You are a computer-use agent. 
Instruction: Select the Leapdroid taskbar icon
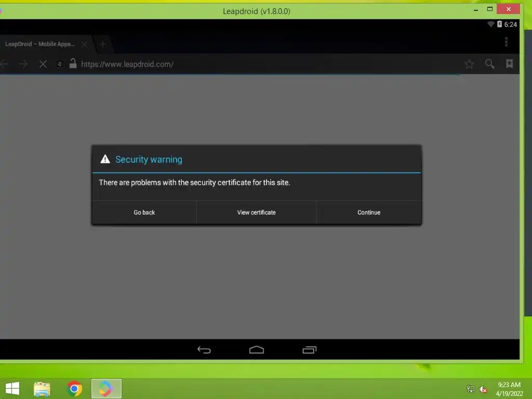point(106,389)
